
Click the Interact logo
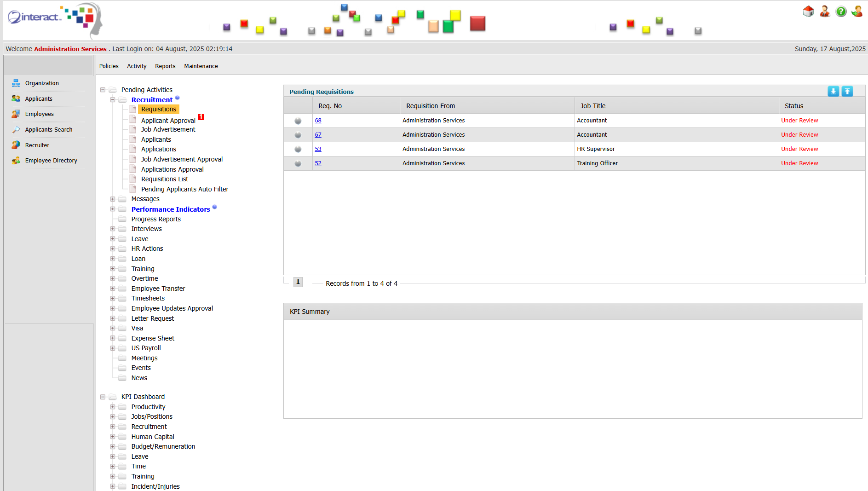coord(55,20)
